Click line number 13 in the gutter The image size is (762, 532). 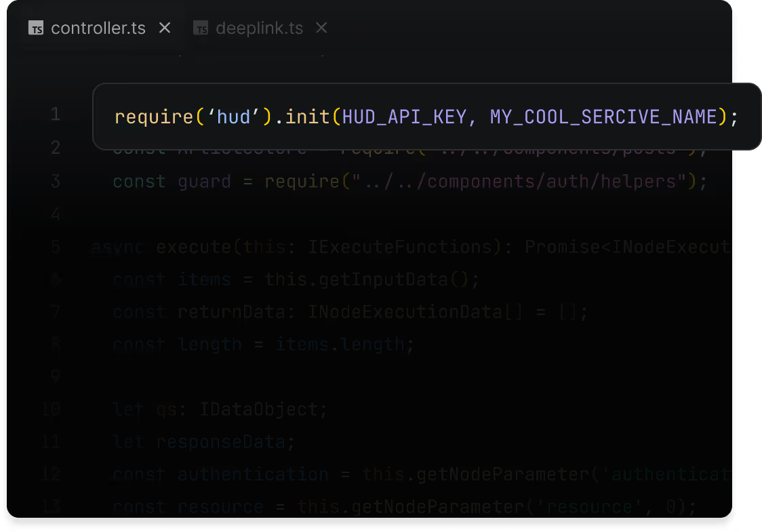click(x=52, y=506)
